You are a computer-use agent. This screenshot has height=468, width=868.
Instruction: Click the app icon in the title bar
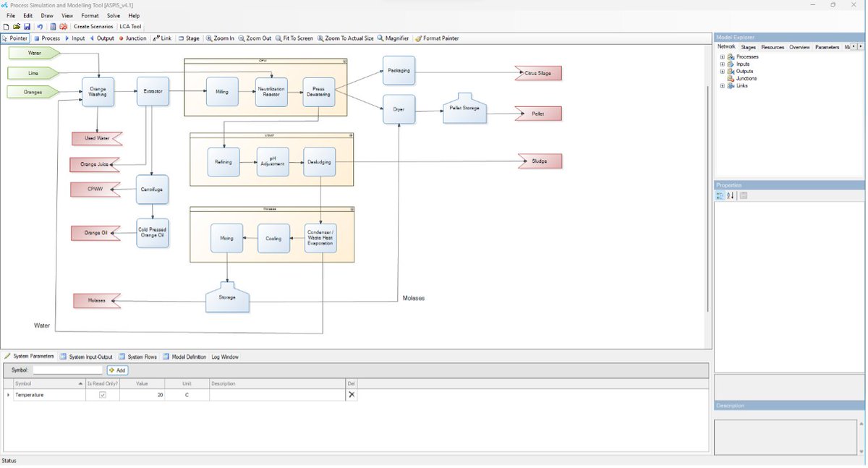tap(4, 5)
